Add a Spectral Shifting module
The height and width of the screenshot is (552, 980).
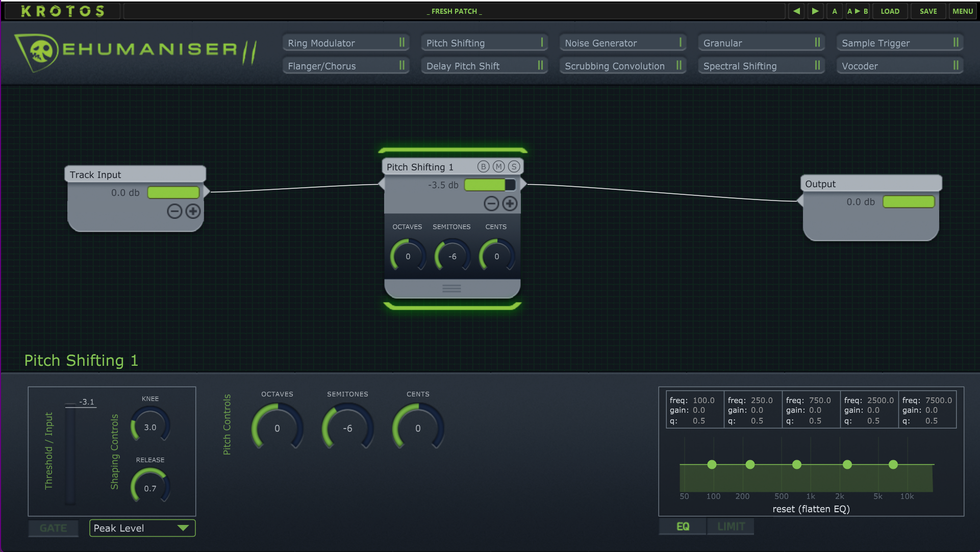point(761,66)
